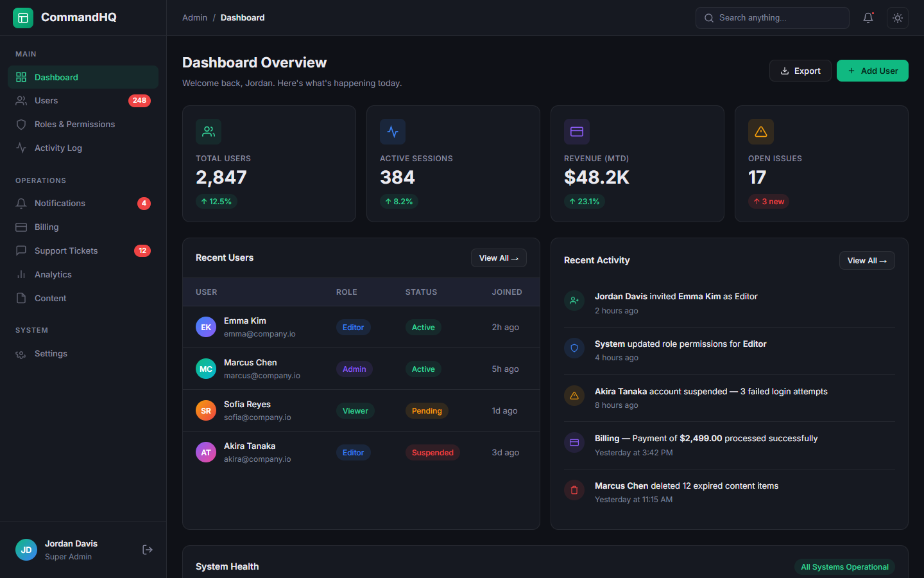Click the USER column header
924x578 pixels.
[207, 292]
